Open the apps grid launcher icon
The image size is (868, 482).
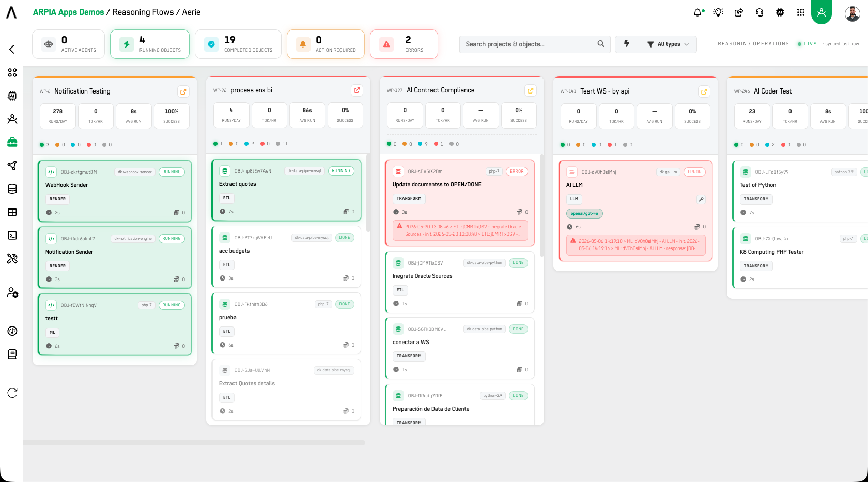(x=801, y=12)
